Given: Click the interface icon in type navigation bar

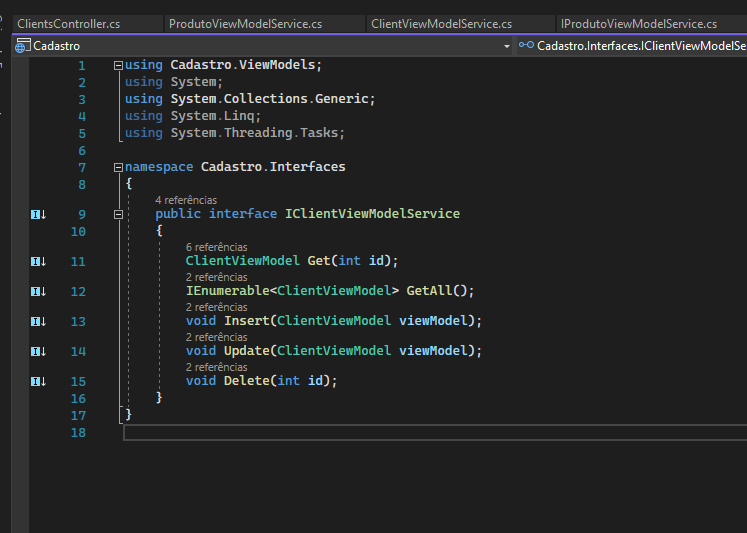Looking at the screenshot, I should (x=526, y=45).
